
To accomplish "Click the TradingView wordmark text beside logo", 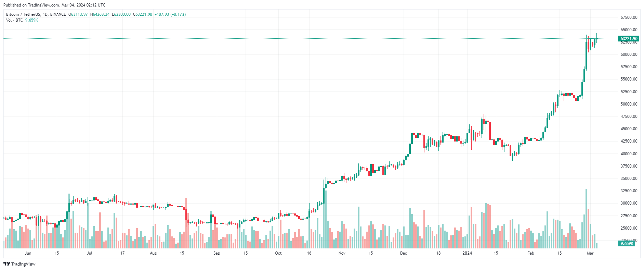I will coord(23,264).
